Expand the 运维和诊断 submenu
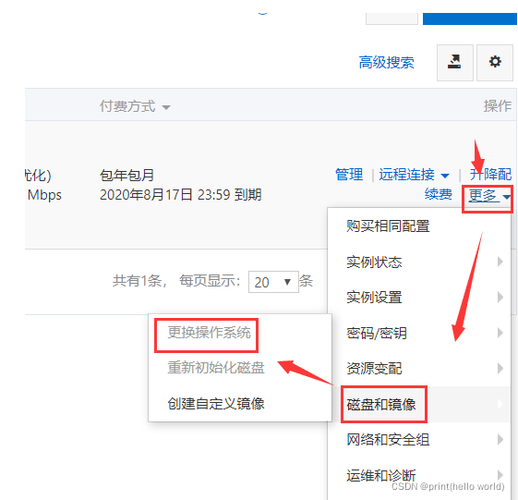The width and height of the screenshot is (518, 500). (x=419, y=475)
